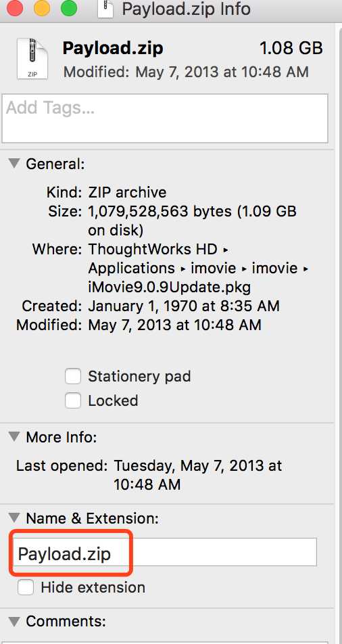Click the bold Payload.zip file name header

[113, 49]
